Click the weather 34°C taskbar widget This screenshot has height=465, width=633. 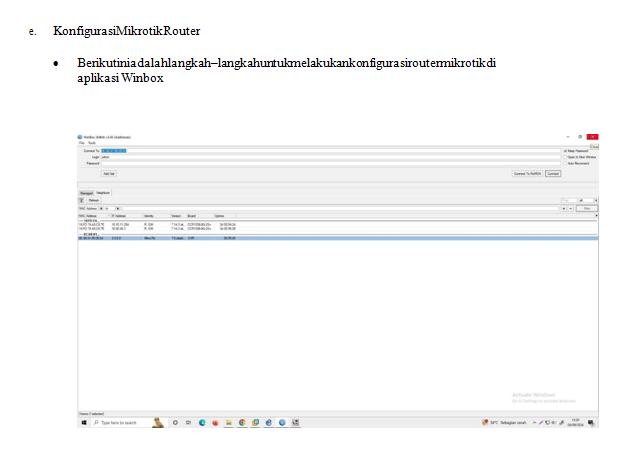pyautogui.click(x=504, y=423)
